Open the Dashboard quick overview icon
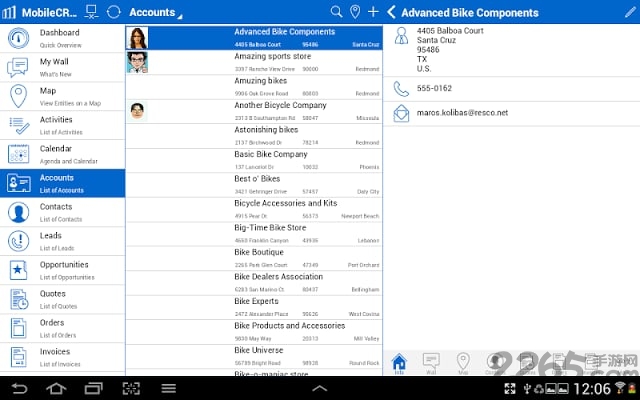640x400 pixels. 18,38
